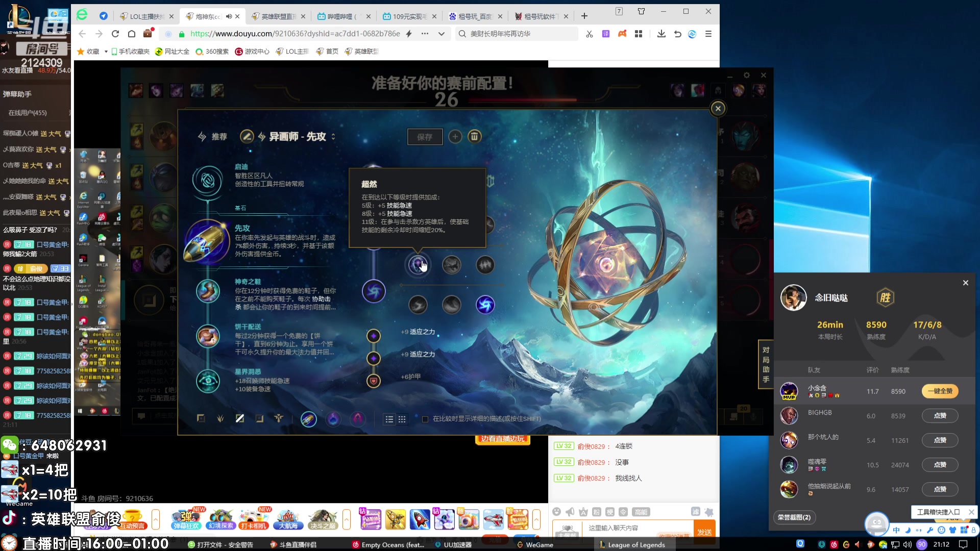Click 推荐 recommended rune pages
Viewport: 980px width, 551px height.
212,137
